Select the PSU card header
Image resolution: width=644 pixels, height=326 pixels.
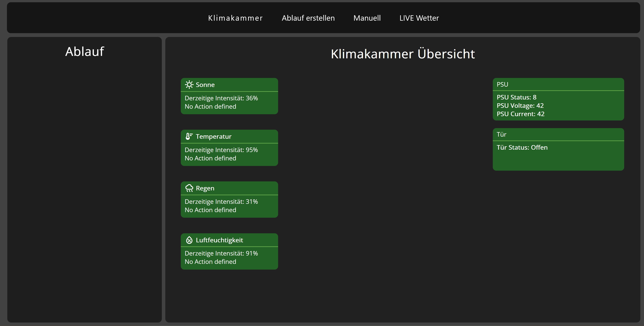(x=502, y=84)
